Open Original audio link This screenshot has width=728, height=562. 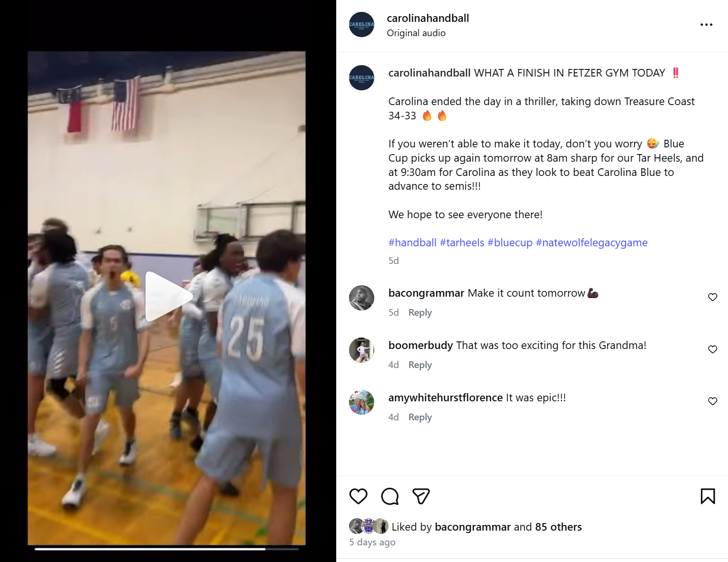pos(416,33)
